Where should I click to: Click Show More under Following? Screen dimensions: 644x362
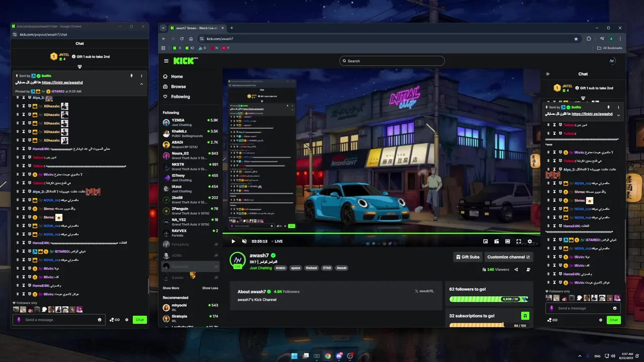pyautogui.click(x=171, y=288)
